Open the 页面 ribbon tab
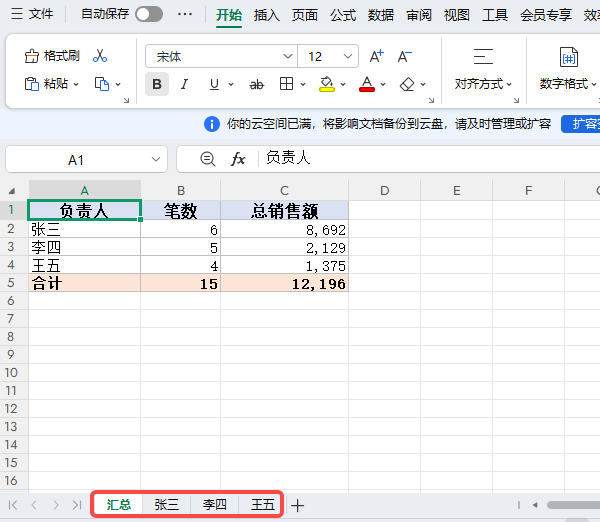 (x=305, y=15)
